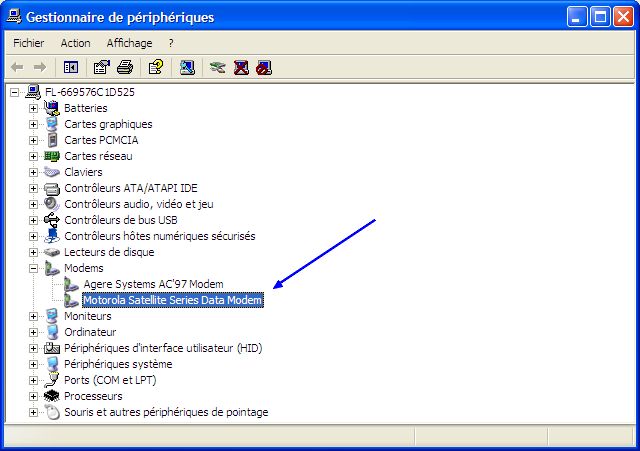Scan for hardware changes toolbar icon
Screen dimensions: 640x451
(187, 67)
